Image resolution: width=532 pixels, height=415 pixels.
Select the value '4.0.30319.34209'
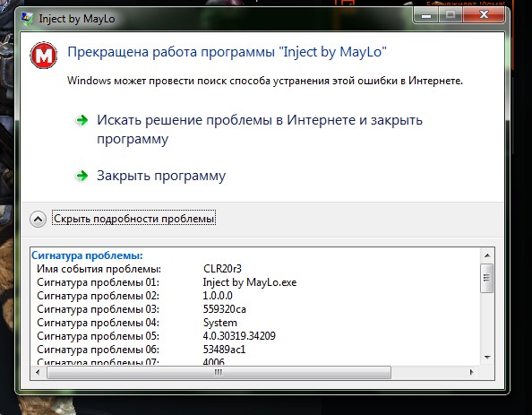tap(239, 336)
